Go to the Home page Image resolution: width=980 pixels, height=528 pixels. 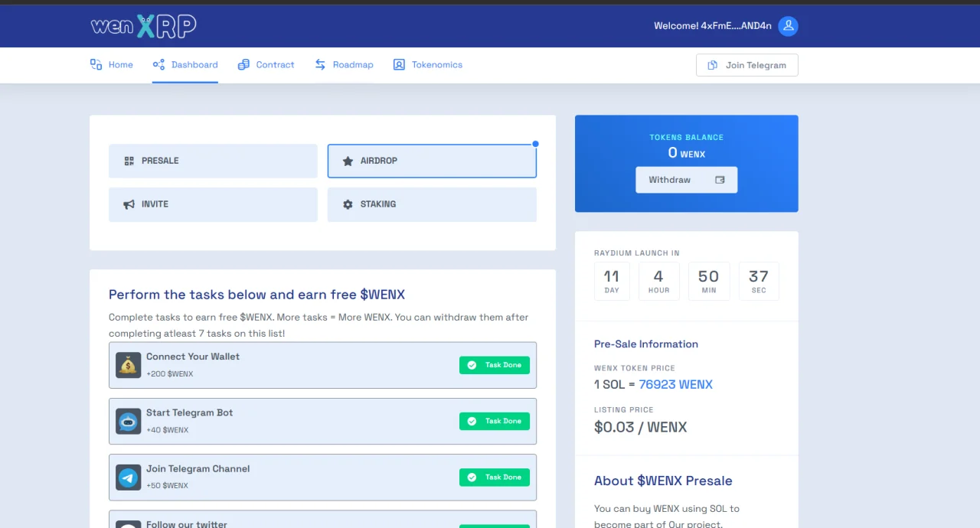[112, 64]
